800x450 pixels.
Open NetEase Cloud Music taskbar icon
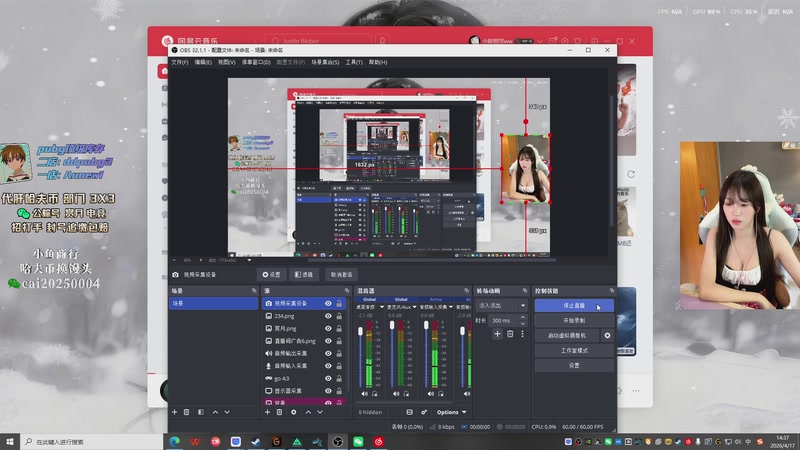pos(379,442)
